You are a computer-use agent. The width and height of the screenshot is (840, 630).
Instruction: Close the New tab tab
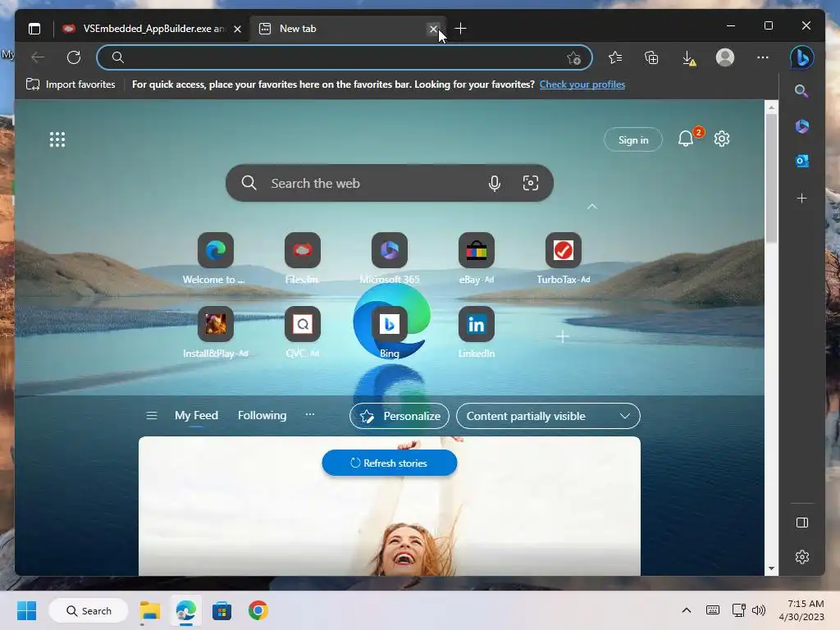(x=433, y=29)
